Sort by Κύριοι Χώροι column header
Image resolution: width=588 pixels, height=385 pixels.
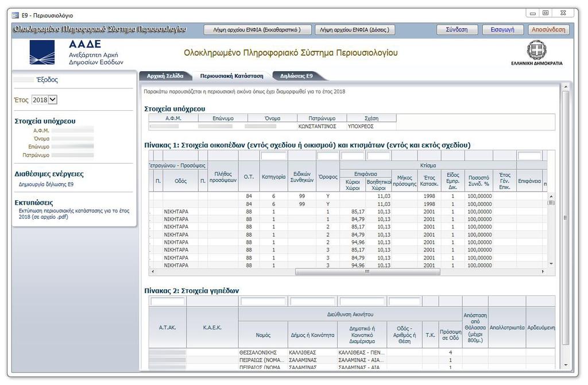[x=353, y=184]
